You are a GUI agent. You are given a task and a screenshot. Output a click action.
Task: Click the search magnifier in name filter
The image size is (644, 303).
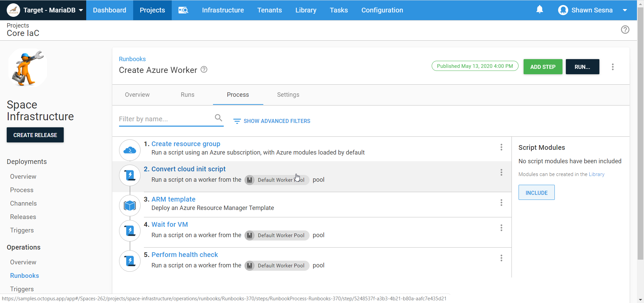point(218,118)
